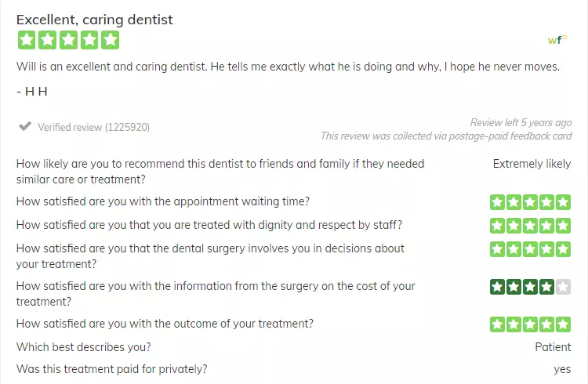Click the appointment waiting time star rating
Image resolution: width=588 pixels, height=384 pixels.
pyautogui.click(x=530, y=202)
